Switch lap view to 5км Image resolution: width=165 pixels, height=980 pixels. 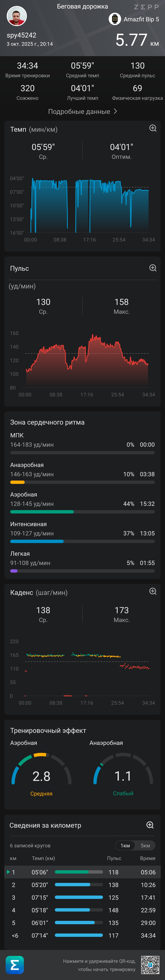click(x=145, y=845)
